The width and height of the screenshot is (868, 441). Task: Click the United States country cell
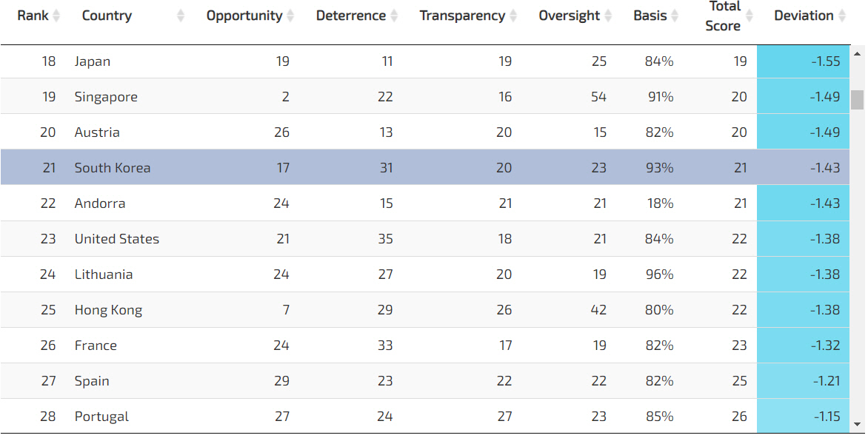(x=117, y=239)
